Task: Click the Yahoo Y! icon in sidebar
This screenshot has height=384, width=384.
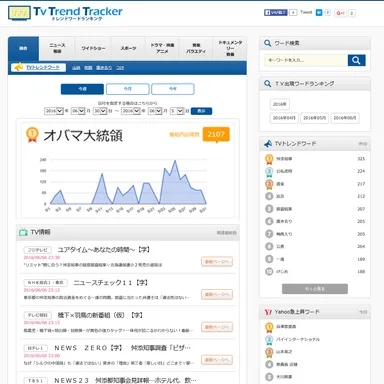Action: tap(268, 312)
